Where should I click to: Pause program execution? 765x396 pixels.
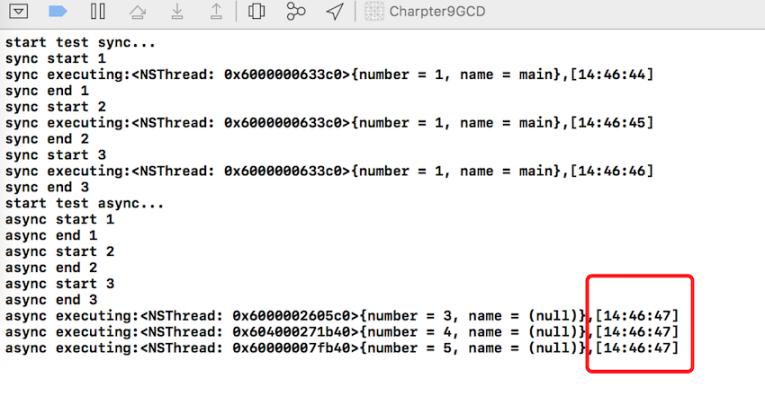[x=98, y=11]
